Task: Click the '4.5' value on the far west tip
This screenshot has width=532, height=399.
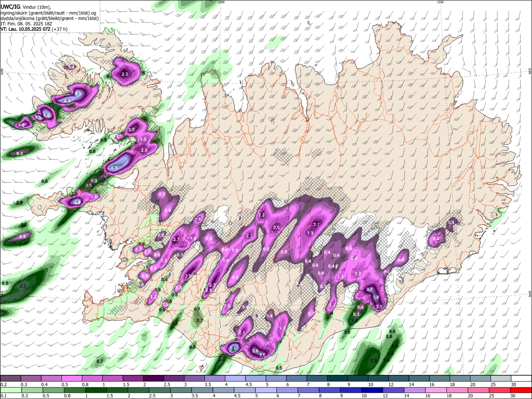Action: 21,125
